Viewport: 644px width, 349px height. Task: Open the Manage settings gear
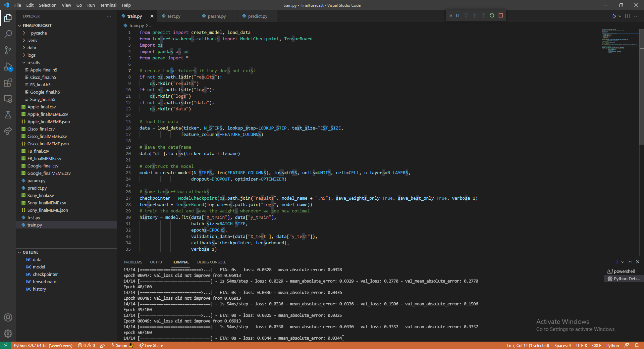pos(8,333)
